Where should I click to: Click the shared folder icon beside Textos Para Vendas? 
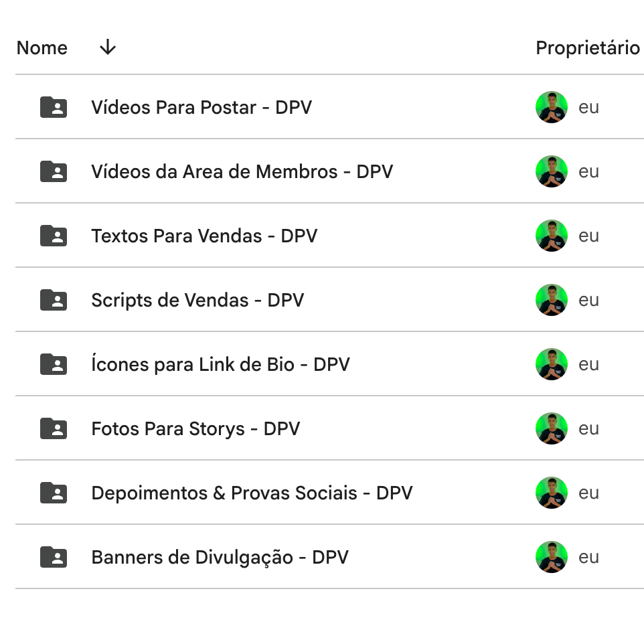tap(54, 236)
